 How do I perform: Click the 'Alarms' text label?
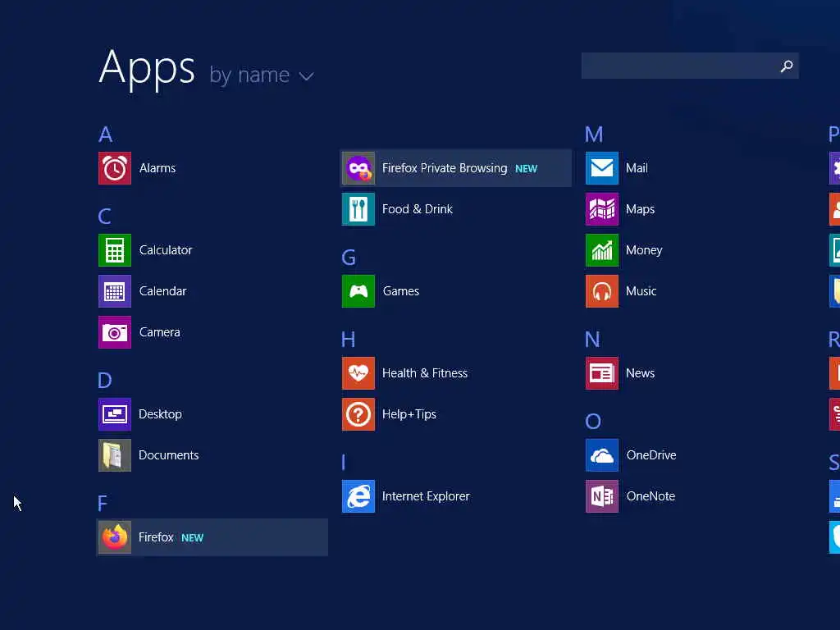pyautogui.click(x=157, y=168)
